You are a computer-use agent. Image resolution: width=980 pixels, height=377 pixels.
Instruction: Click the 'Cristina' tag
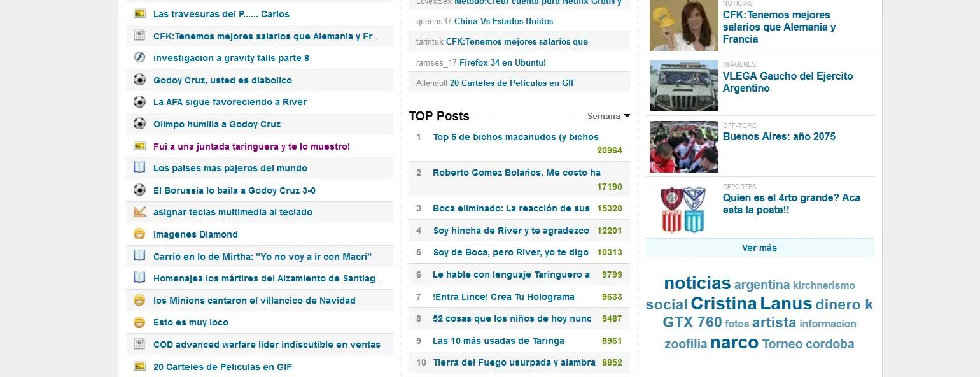pyautogui.click(x=724, y=303)
